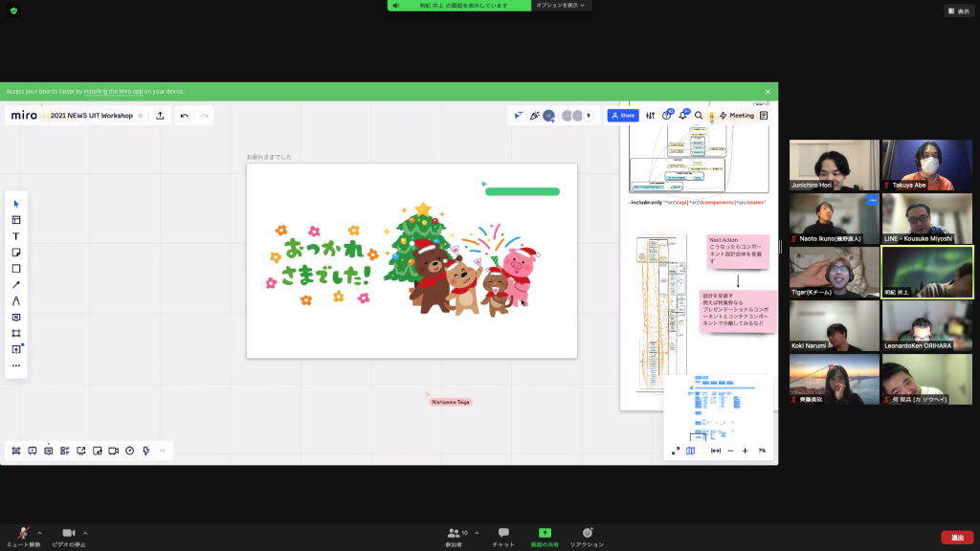Open the collaborators count badge

tap(589, 116)
